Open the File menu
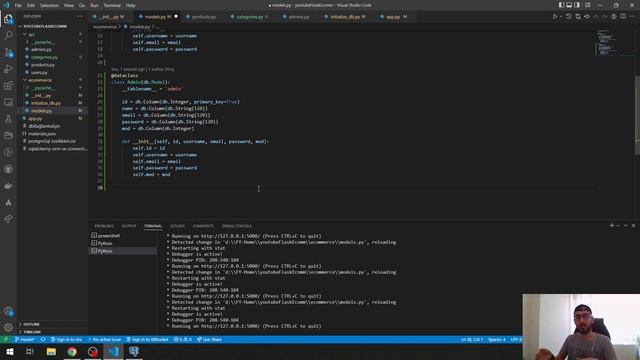Image resolution: width=640 pixels, height=360 pixels. pos(18,5)
